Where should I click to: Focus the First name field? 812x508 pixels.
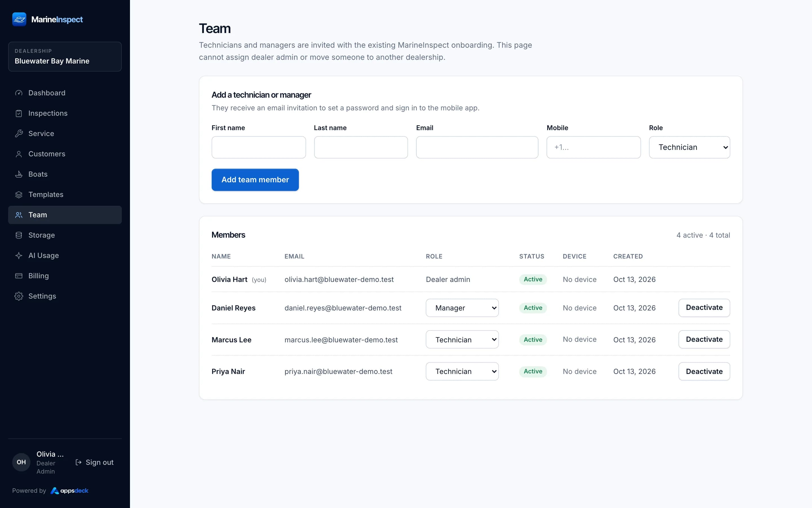click(x=259, y=147)
